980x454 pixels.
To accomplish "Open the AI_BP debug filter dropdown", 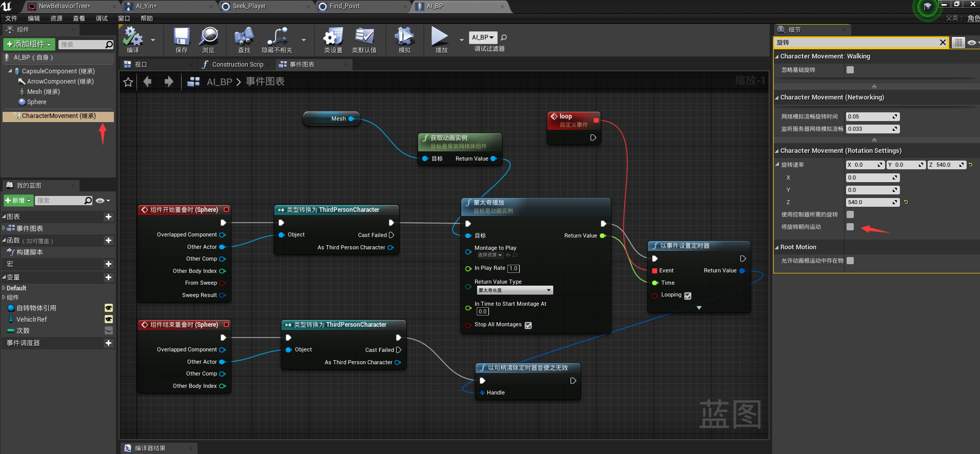I will point(483,37).
